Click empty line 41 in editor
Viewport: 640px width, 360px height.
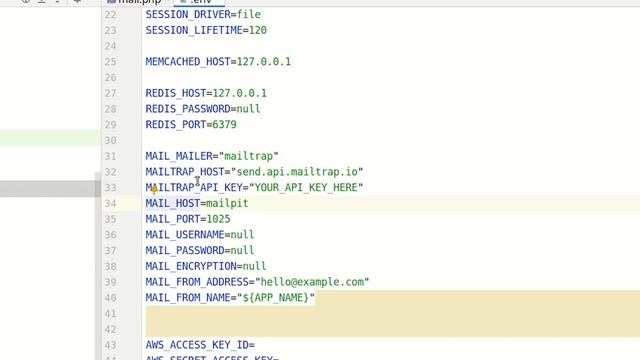392,313
